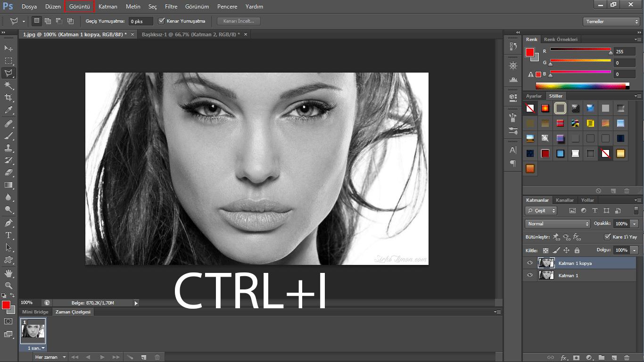Open the Çeşit layer filter dropdown
The width and height of the screenshot is (644, 362).
tap(541, 211)
